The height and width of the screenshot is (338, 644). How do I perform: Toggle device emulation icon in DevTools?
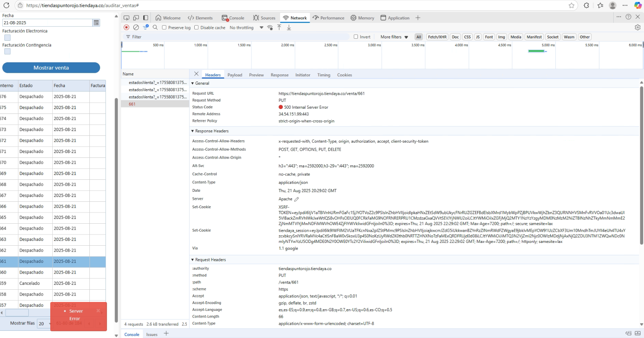[136, 18]
